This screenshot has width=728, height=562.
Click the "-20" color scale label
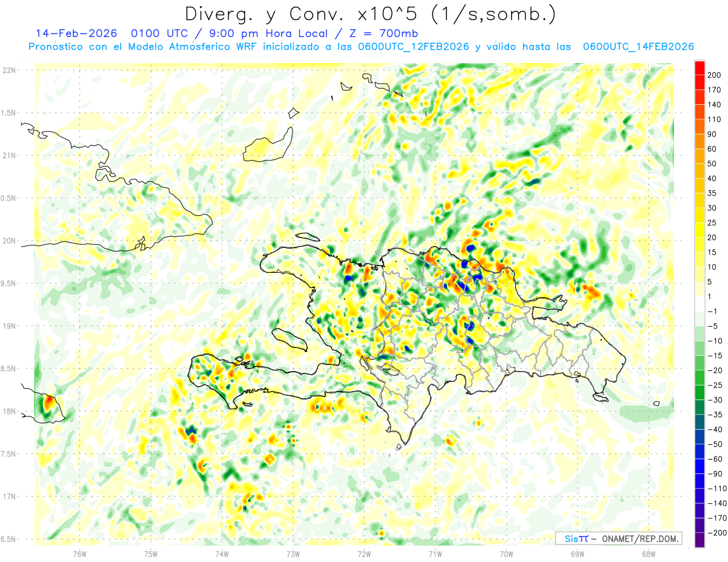pyautogui.click(x=715, y=370)
